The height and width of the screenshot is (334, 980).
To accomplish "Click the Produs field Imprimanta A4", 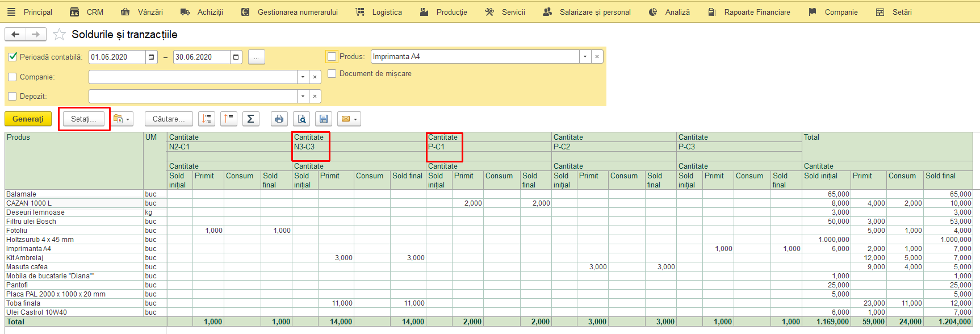I will 475,56.
